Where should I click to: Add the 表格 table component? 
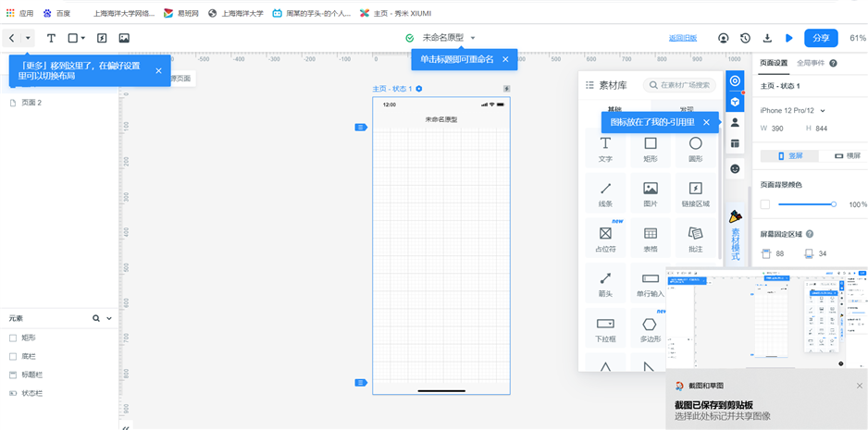click(x=651, y=238)
